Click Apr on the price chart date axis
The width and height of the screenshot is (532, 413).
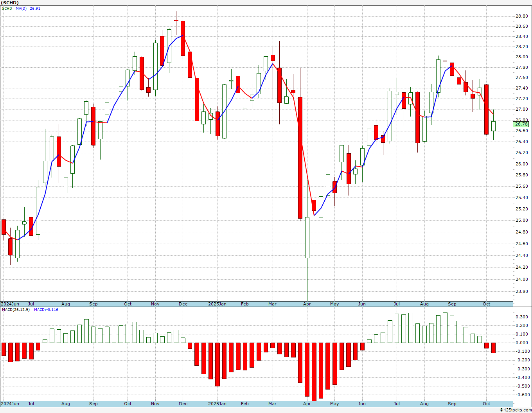click(x=307, y=304)
